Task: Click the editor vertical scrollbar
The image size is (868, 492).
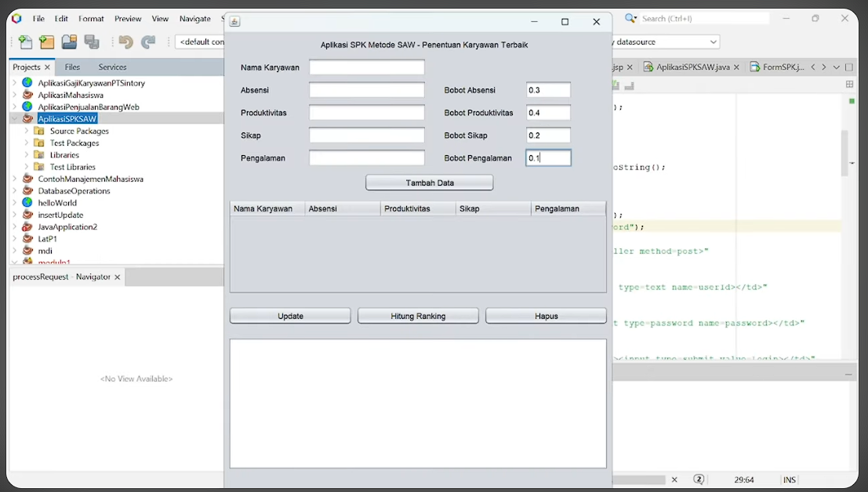Action: [x=844, y=153]
